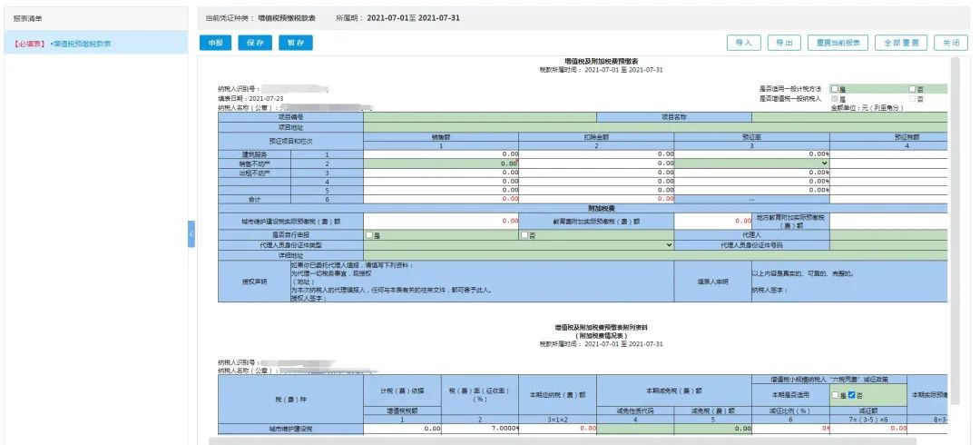Image resolution: width=980 pixels, height=445 pixels.
Task: Click the 项目编号 input field
Action: (480, 117)
